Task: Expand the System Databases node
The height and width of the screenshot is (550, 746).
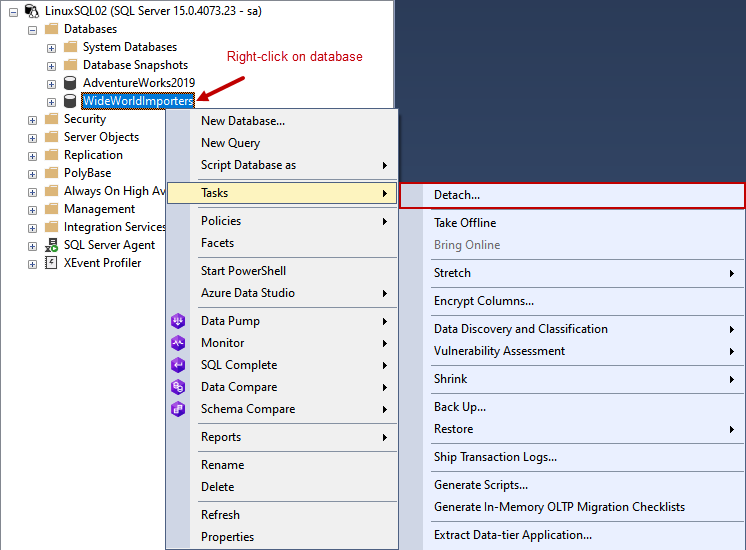Action: point(51,48)
